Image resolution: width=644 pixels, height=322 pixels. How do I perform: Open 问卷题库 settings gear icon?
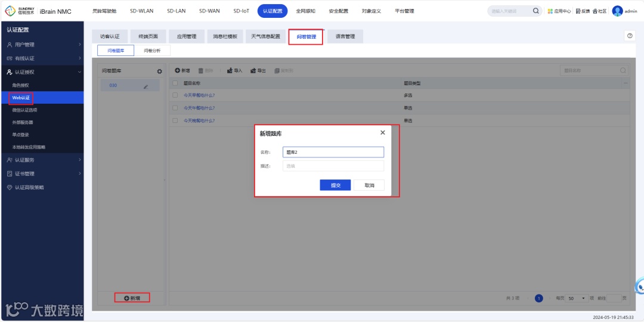(x=160, y=71)
